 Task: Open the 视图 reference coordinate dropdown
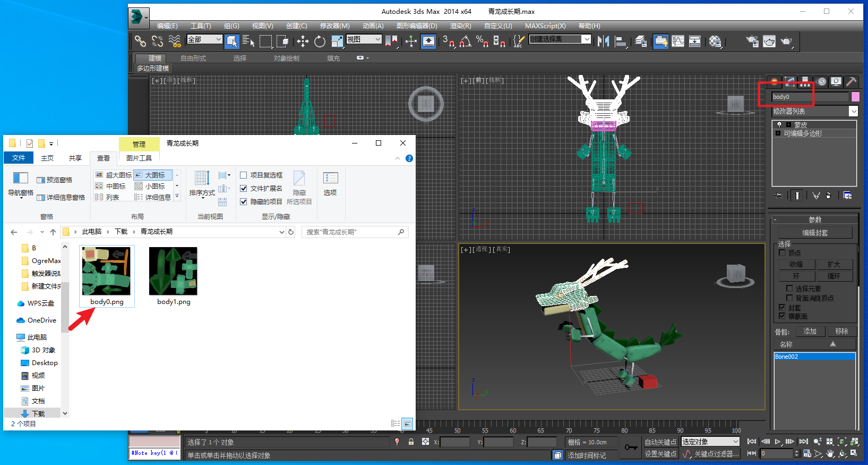364,39
